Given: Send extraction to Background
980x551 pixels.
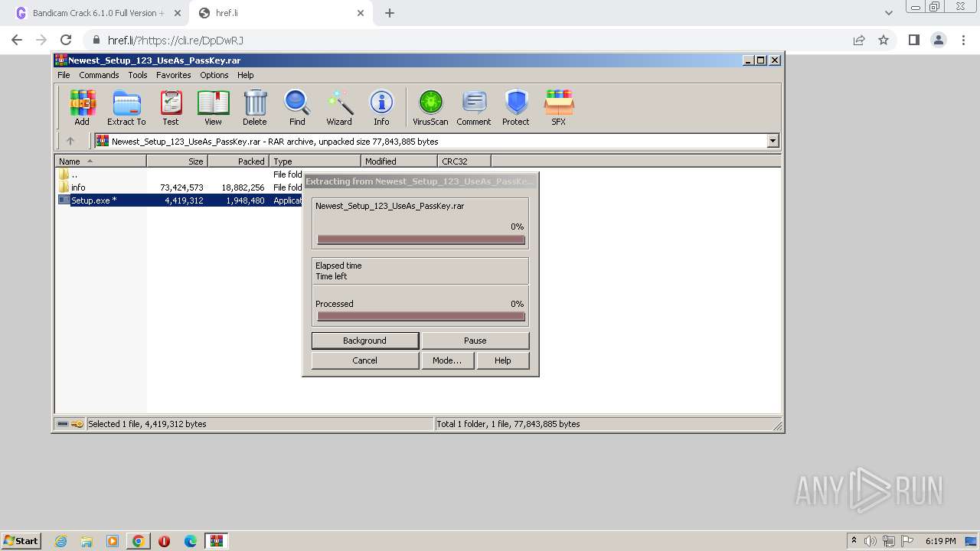Looking at the screenshot, I should coord(365,341).
